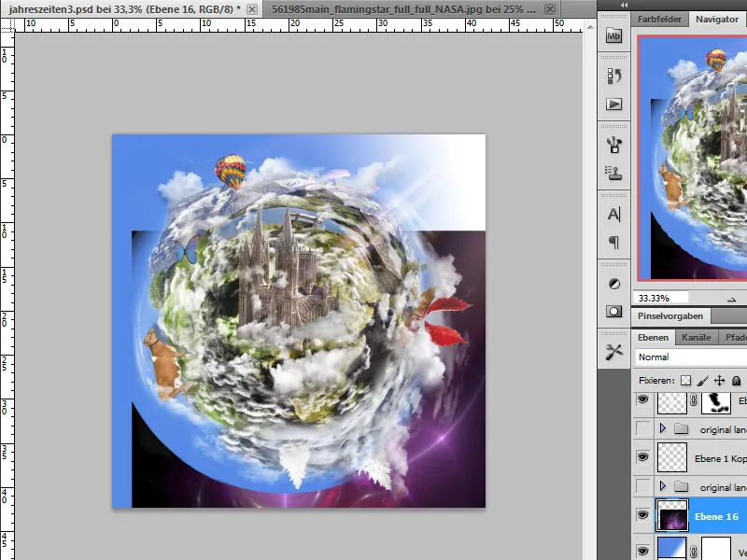This screenshot has height=560, width=747.
Task: Open the Masks panel icon
Action: pos(613,312)
